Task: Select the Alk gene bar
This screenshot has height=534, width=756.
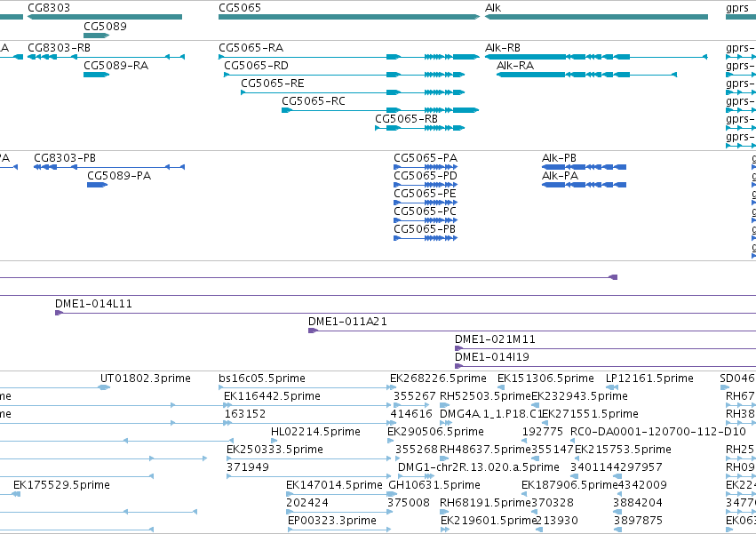Action: tap(596, 17)
